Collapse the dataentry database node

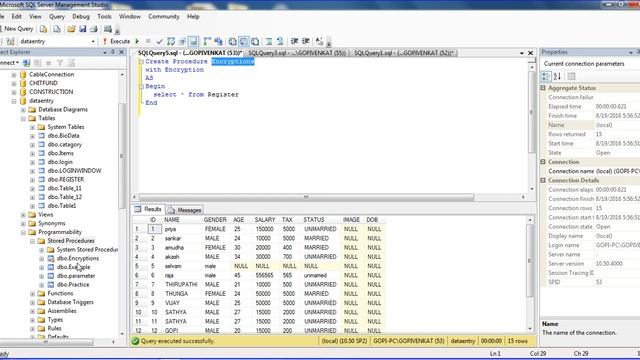14,101
